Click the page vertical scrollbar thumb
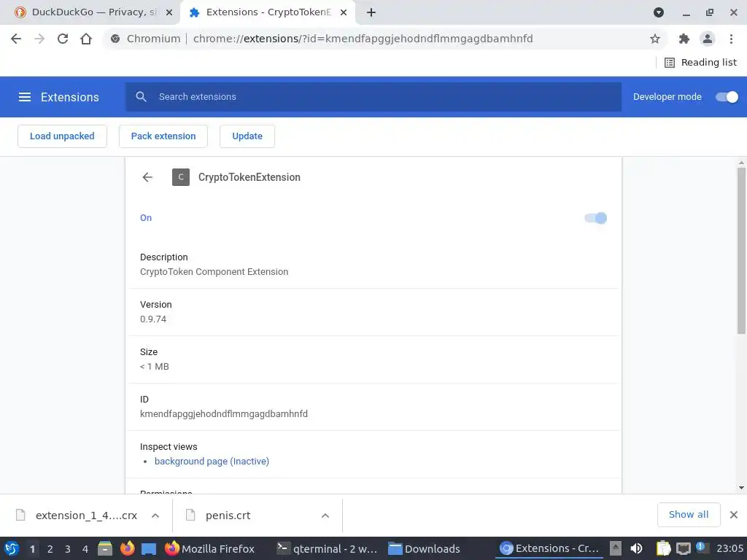Image resolution: width=747 pixels, height=560 pixels. 741,251
